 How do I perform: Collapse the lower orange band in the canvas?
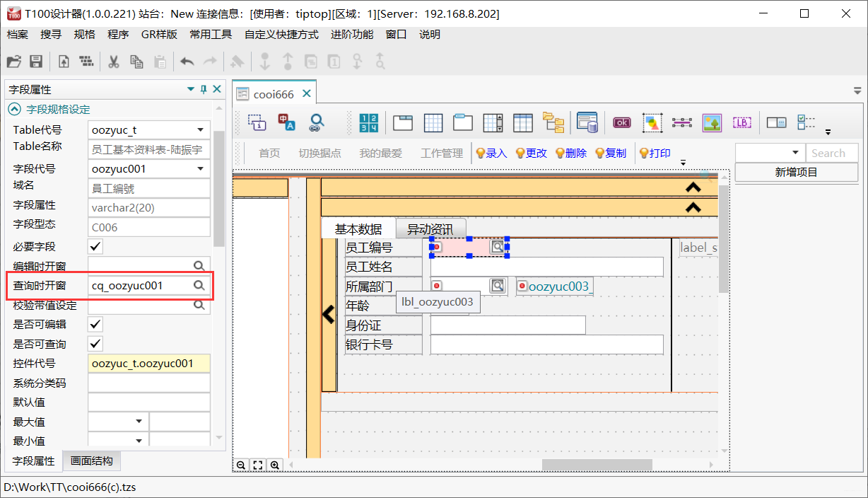(693, 207)
